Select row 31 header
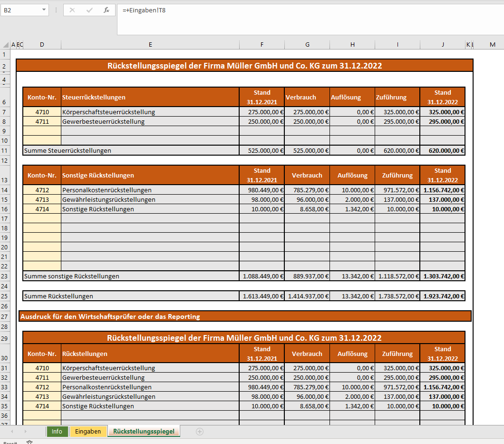Screen dimensions: 504x444 (x=4, y=368)
